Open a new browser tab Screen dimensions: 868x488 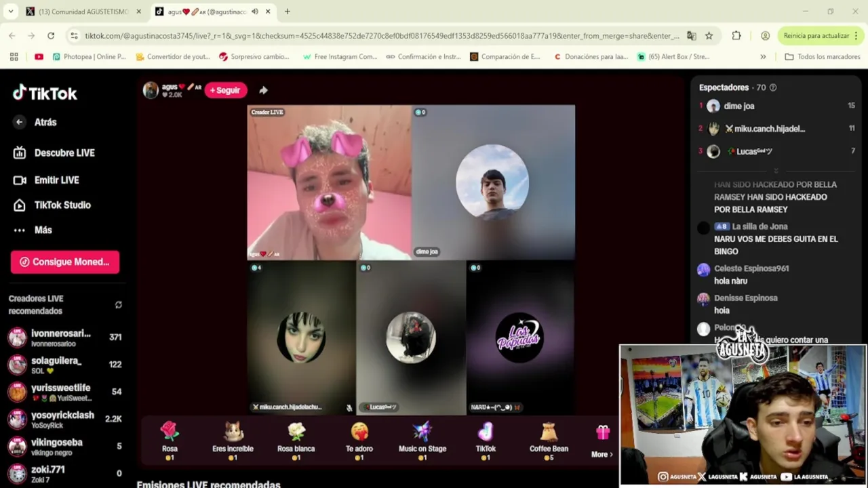288,12
